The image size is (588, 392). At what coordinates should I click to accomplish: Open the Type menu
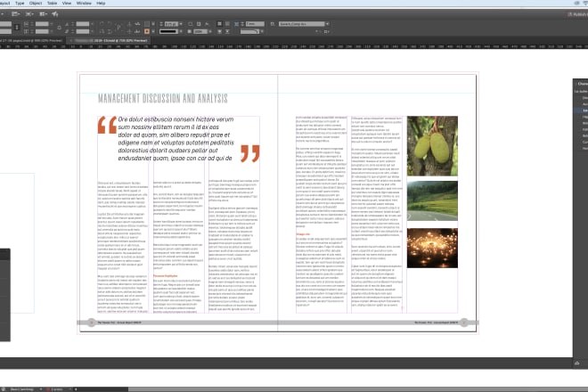point(20,3)
